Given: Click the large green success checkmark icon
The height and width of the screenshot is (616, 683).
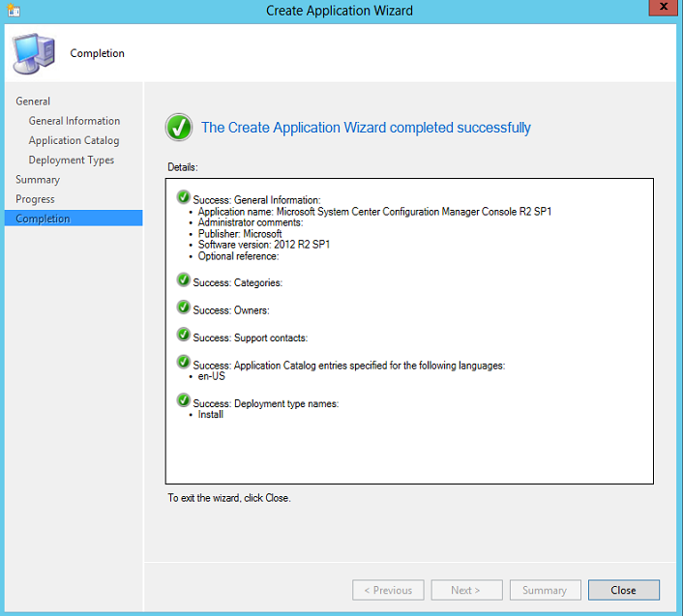Looking at the screenshot, I should click(x=179, y=127).
